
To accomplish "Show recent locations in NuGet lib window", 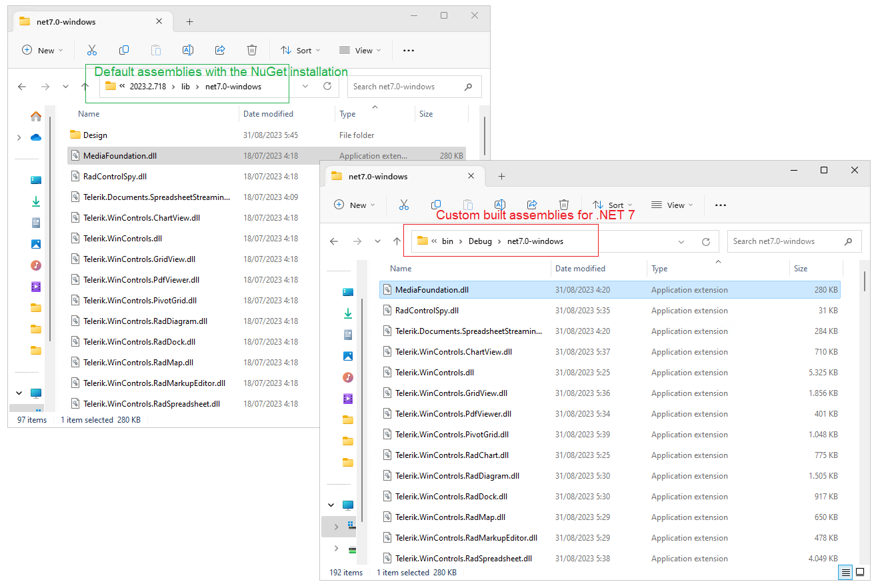I will pyautogui.click(x=65, y=87).
